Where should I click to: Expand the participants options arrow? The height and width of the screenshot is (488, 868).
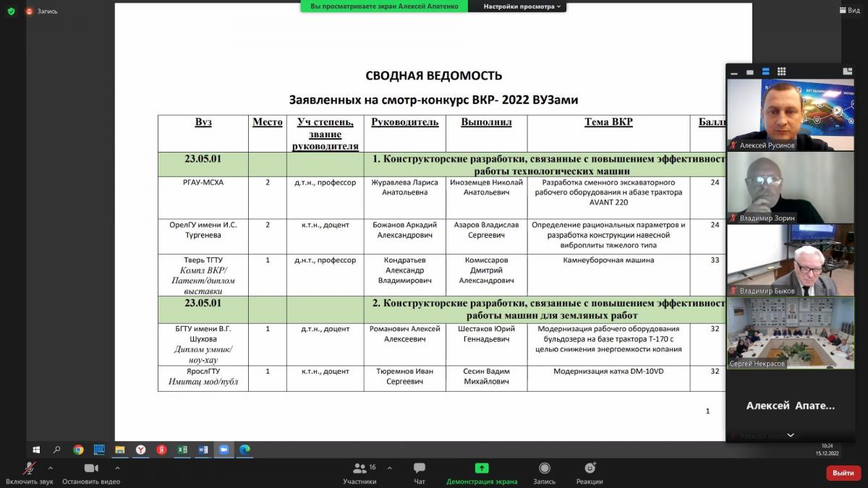pyautogui.click(x=389, y=468)
